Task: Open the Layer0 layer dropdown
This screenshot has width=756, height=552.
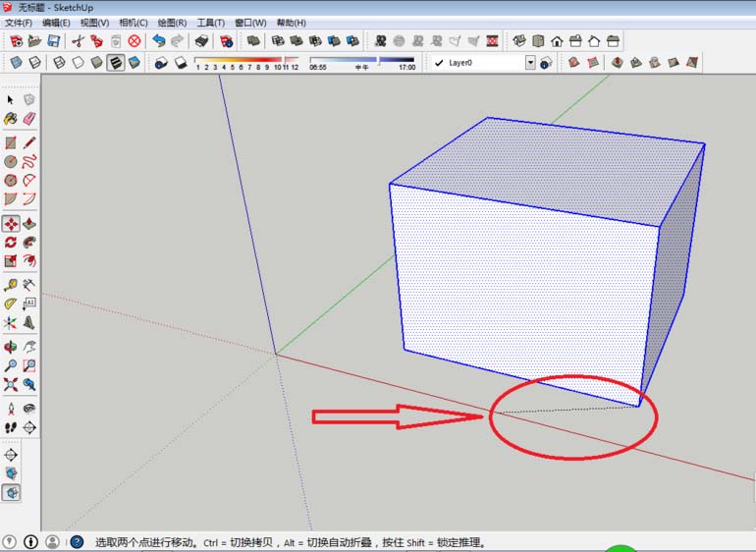Action: (530, 63)
